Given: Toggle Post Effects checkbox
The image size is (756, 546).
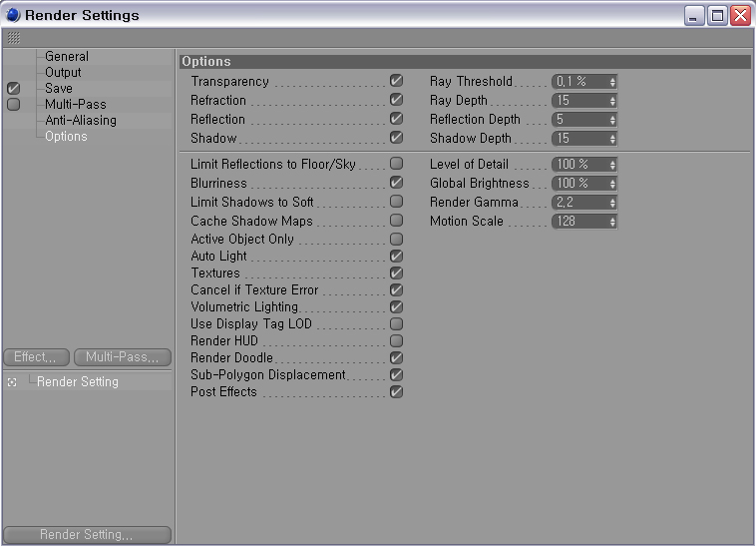Looking at the screenshot, I should (x=396, y=391).
